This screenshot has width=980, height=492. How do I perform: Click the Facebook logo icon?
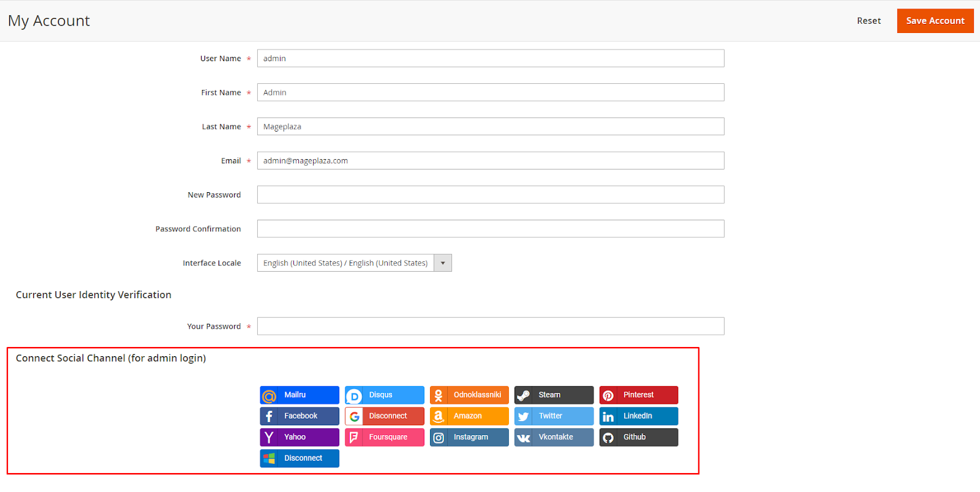pos(269,417)
